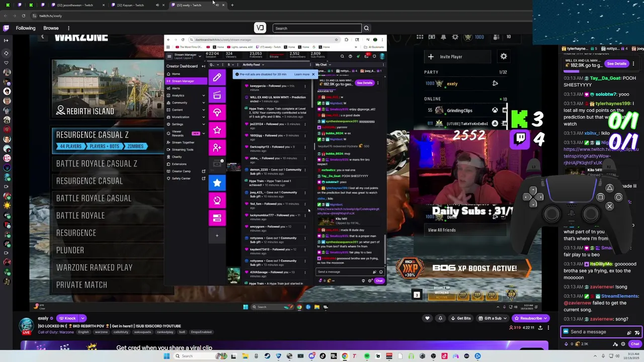Click Learn more in the ads banner
The height and width of the screenshot is (362, 644).
tap(302, 74)
